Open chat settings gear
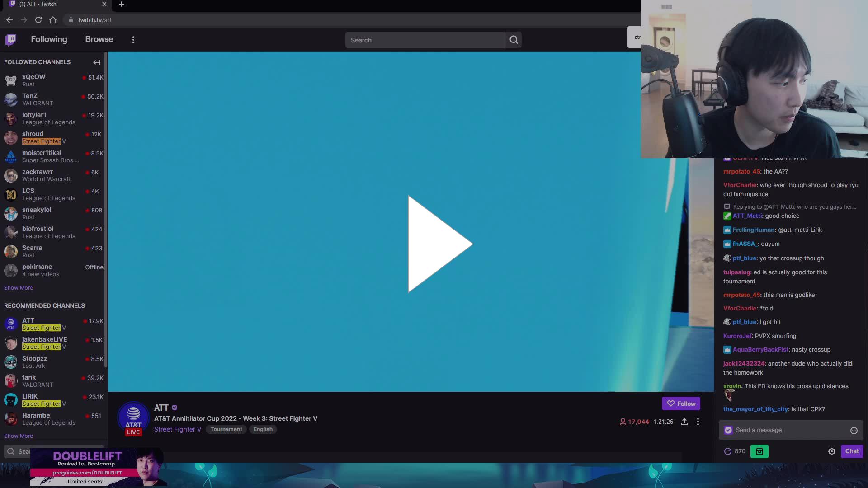 pyautogui.click(x=832, y=451)
